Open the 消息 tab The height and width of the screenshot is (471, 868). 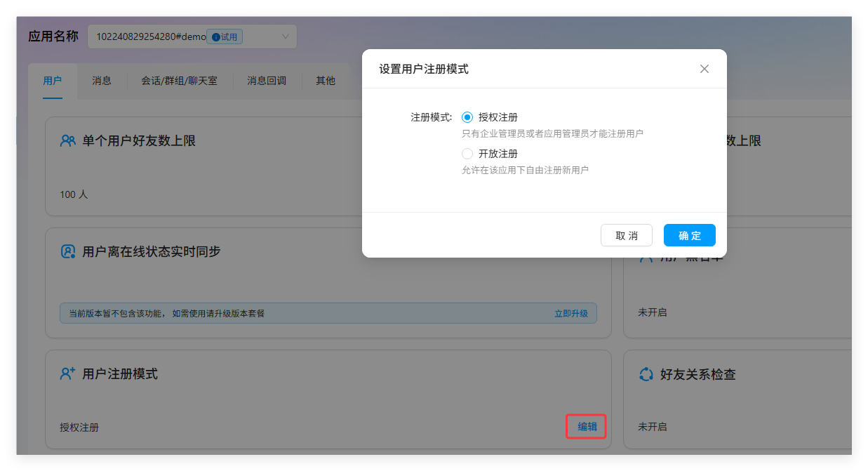coord(102,81)
